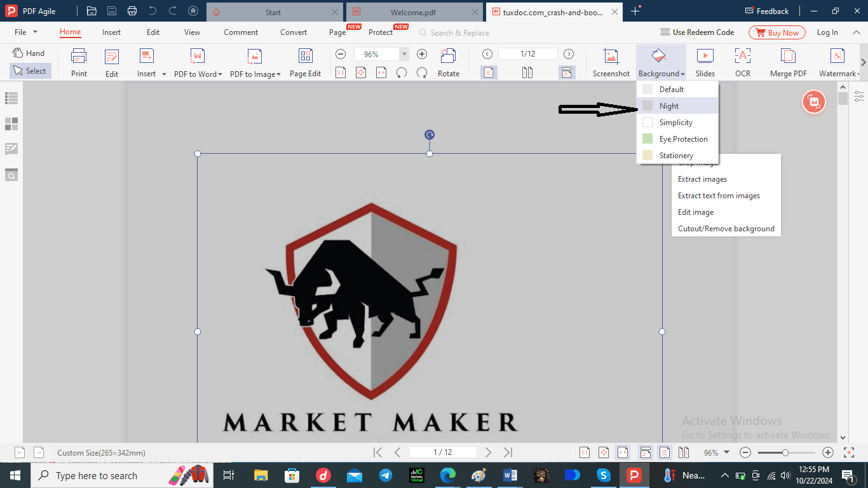Click the Rotate tool
Image resolution: width=868 pixels, height=488 pixels.
point(448,62)
